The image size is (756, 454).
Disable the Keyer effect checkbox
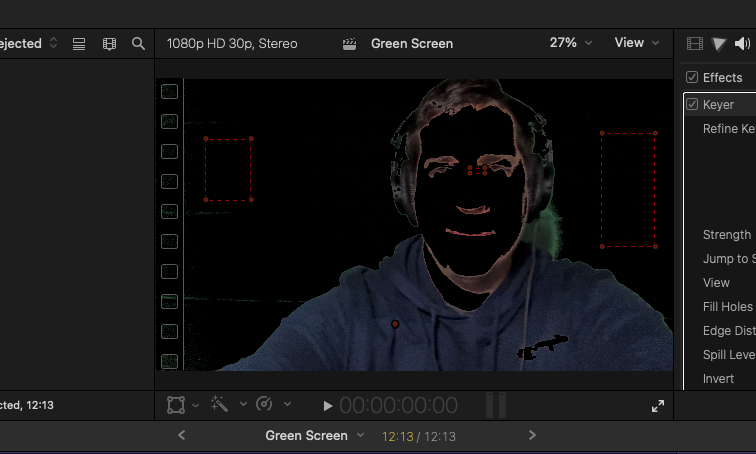[692, 104]
